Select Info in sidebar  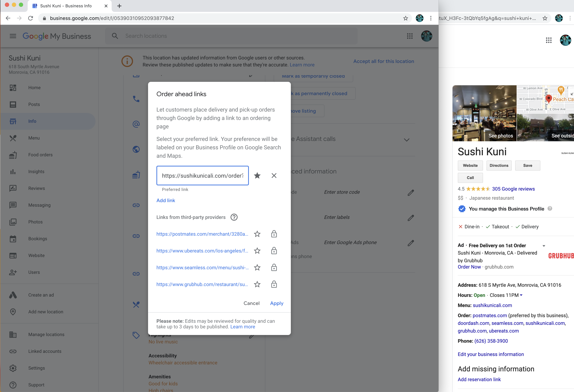point(48,121)
